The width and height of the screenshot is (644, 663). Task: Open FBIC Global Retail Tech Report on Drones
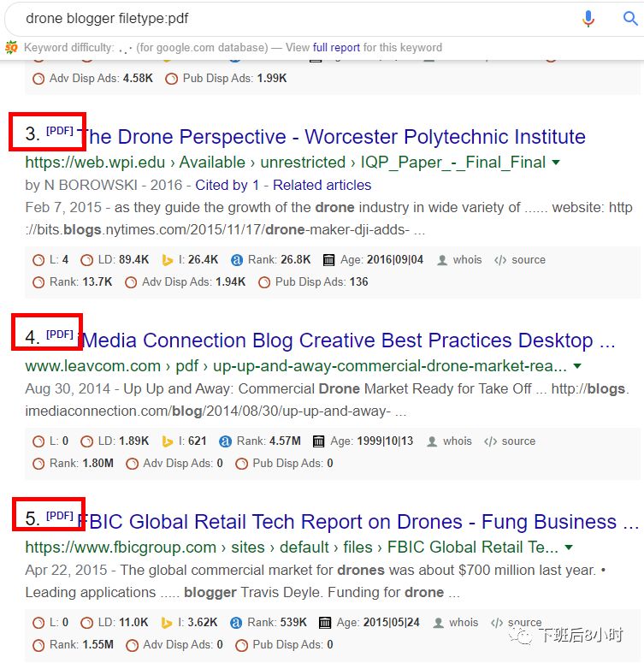coord(346,522)
